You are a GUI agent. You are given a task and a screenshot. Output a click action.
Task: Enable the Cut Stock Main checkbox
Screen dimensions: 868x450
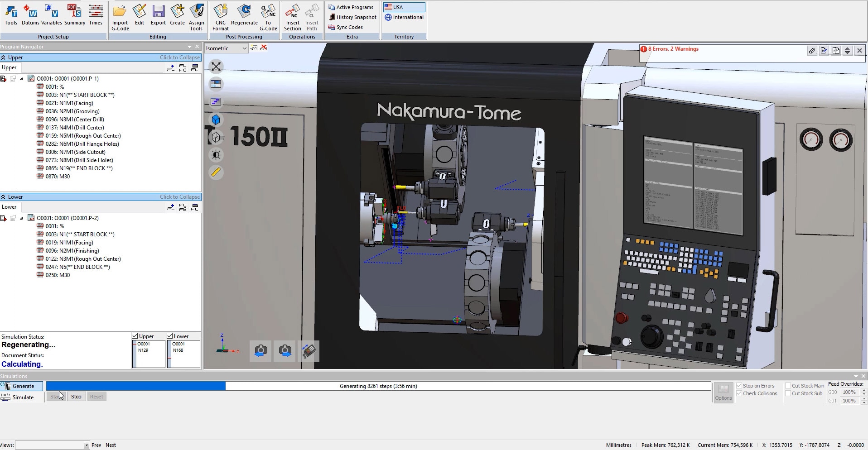[788, 386]
